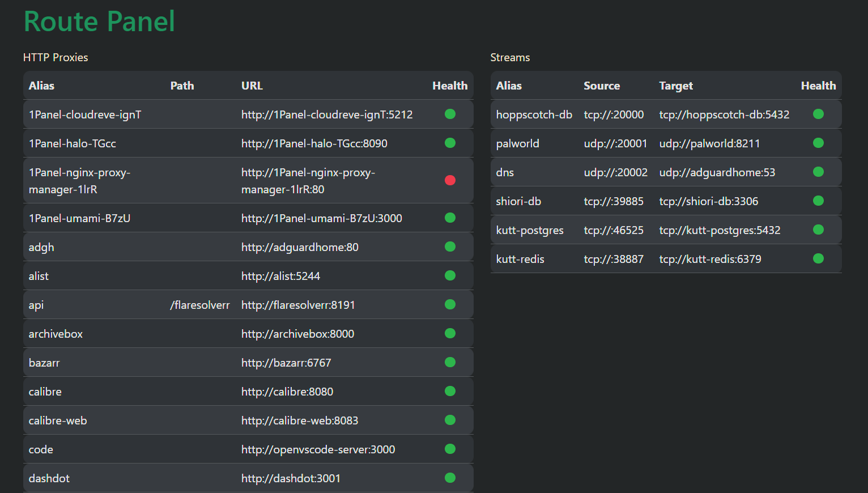
Task: Toggle the health status for bazarr proxy
Action: [450, 362]
